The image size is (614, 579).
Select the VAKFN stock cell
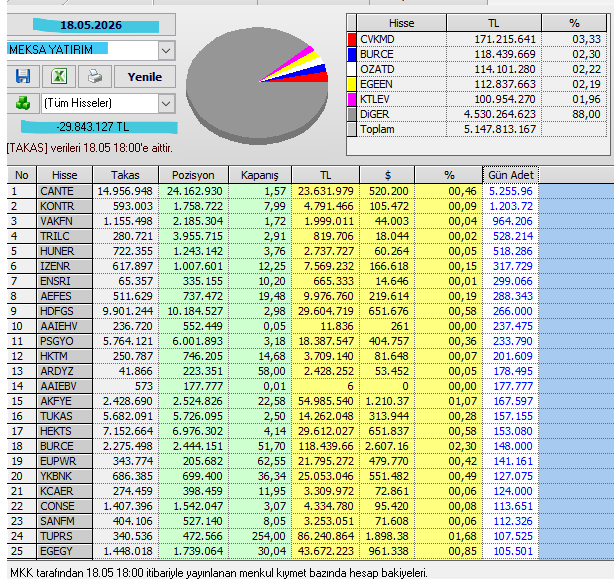(65, 221)
